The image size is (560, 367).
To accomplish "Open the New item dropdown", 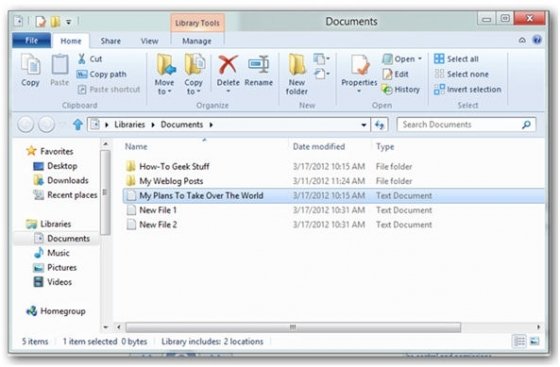I will (x=321, y=59).
